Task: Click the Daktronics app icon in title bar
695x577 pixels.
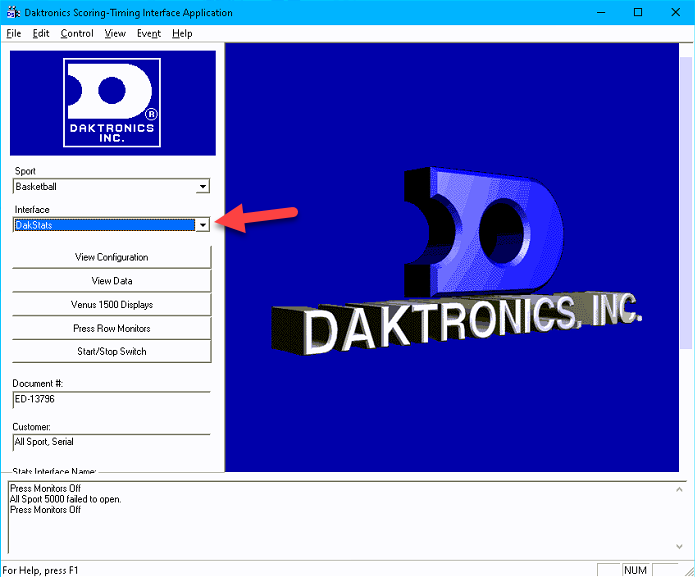Action: click(11, 13)
